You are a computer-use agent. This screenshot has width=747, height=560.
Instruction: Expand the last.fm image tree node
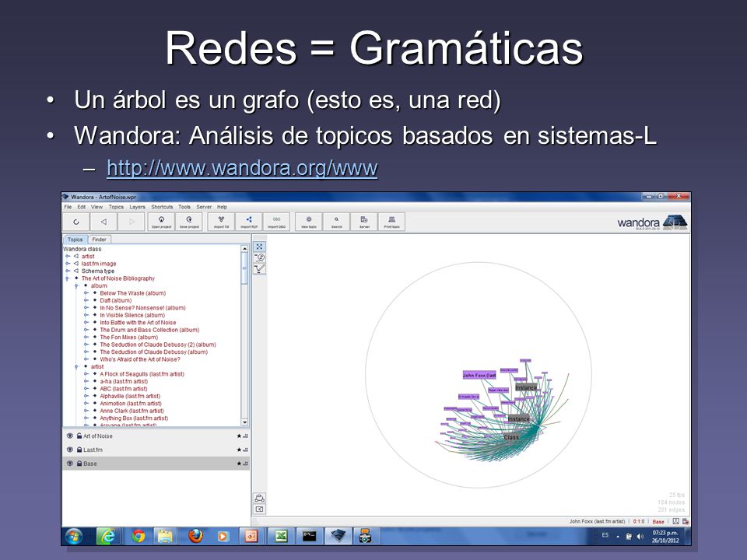tap(68, 264)
